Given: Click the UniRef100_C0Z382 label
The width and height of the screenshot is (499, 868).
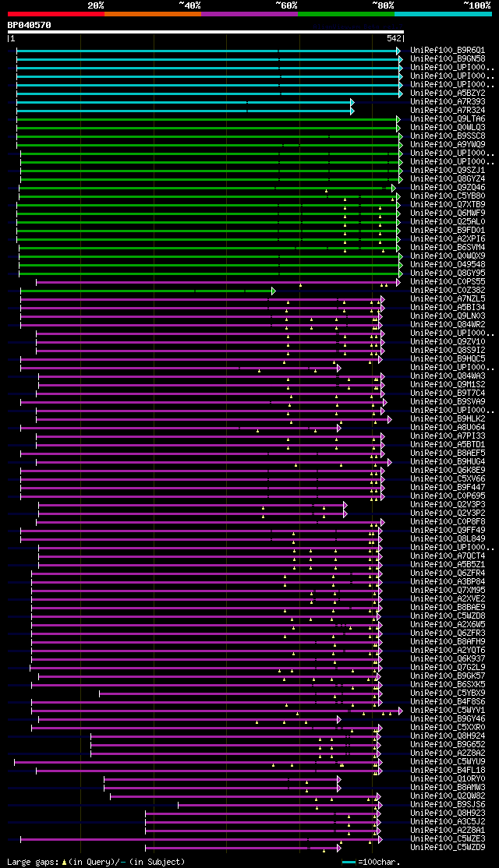Looking at the screenshot, I should pyautogui.click(x=448, y=290).
